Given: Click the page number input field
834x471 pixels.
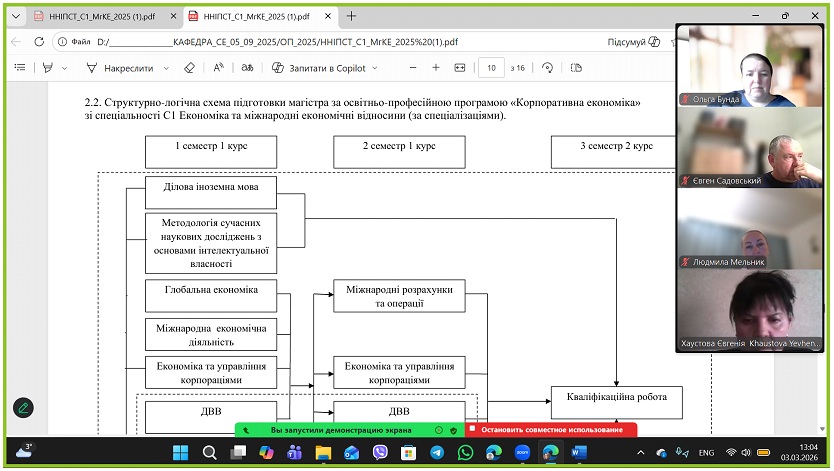Looking at the screenshot, I should point(490,68).
